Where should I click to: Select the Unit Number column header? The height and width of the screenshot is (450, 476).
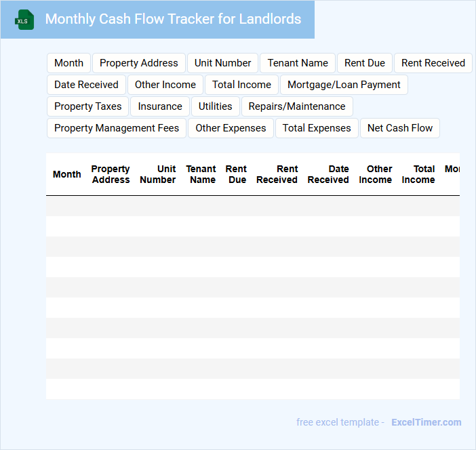[x=158, y=174]
